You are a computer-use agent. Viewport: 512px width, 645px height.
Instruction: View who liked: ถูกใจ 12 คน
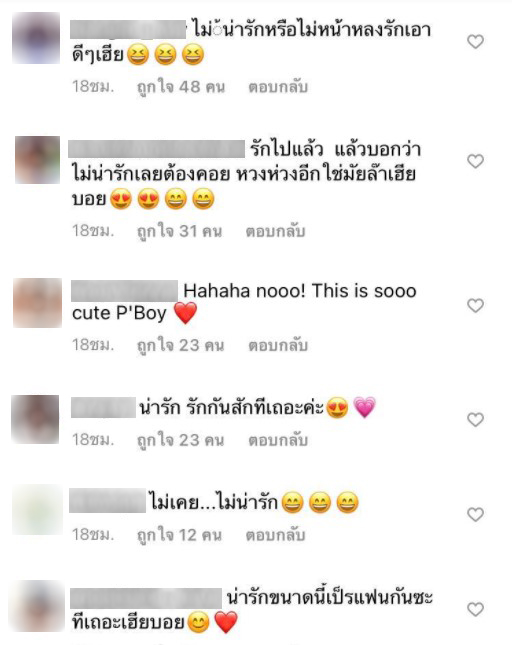pos(179,535)
